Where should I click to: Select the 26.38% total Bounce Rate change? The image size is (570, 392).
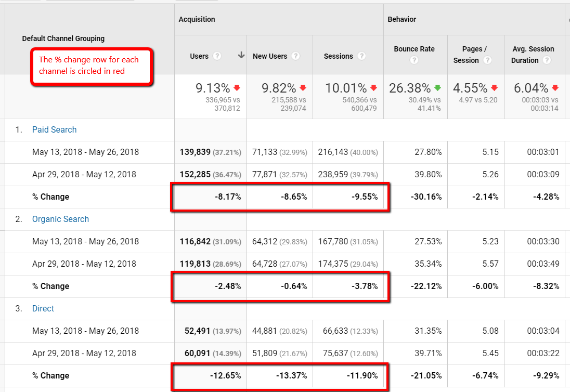(x=410, y=88)
